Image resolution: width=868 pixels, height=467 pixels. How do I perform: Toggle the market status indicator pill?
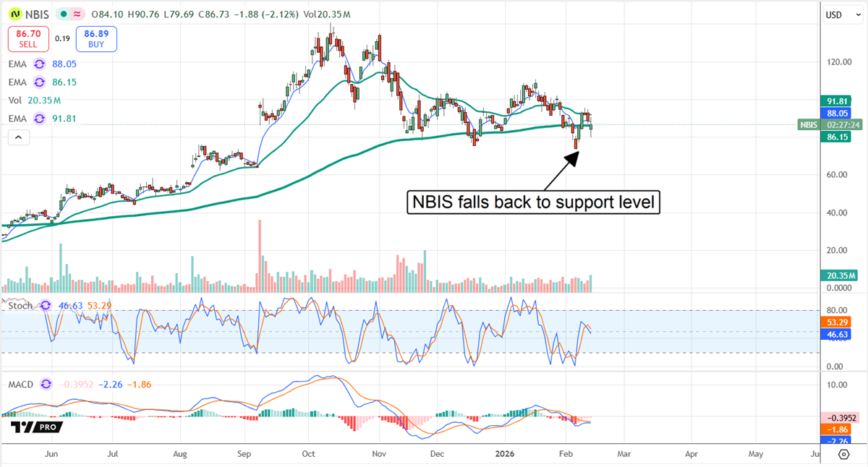[x=69, y=14]
